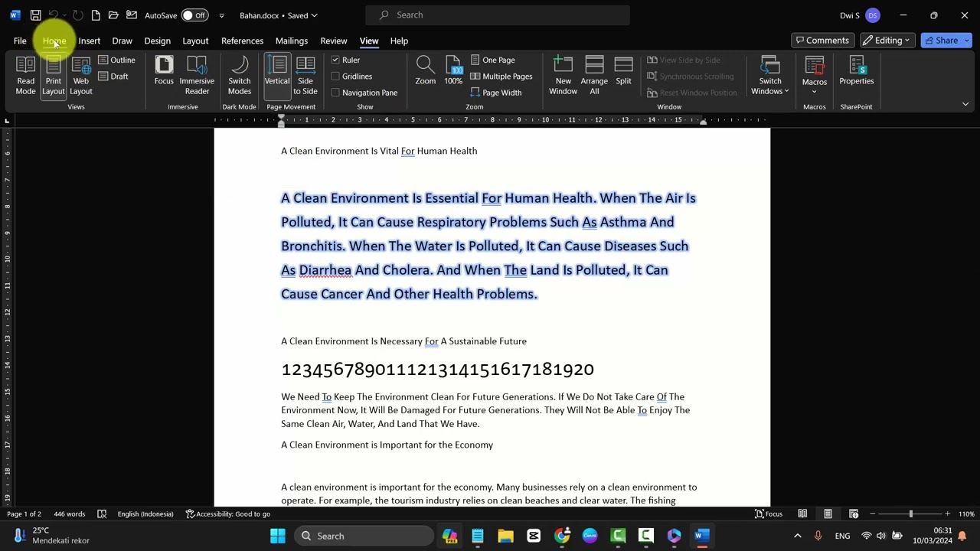Switch to the Design tab
The image size is (980, 551).
tap(157, 41)
